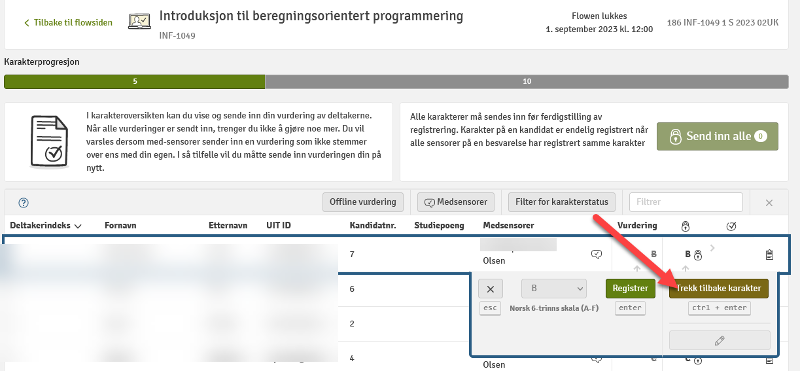Select candidate number 2 cell
The height and width of the screenshot is (371, 800).
point(352,324)
